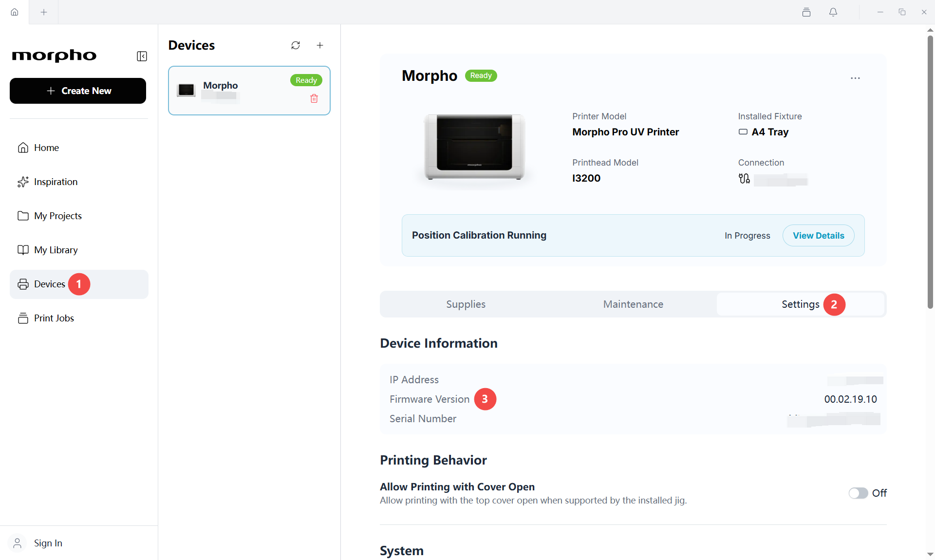This screenshot has width=935, height=560.
Task: Open notifications bell icon
Action: 833,12
